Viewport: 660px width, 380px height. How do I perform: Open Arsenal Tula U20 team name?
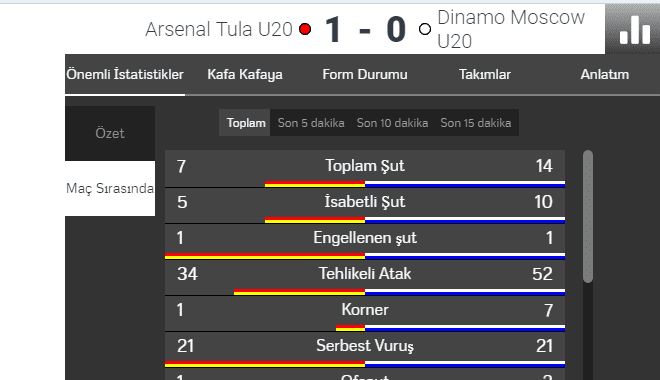pyautogui.click(x=219, y=29)
